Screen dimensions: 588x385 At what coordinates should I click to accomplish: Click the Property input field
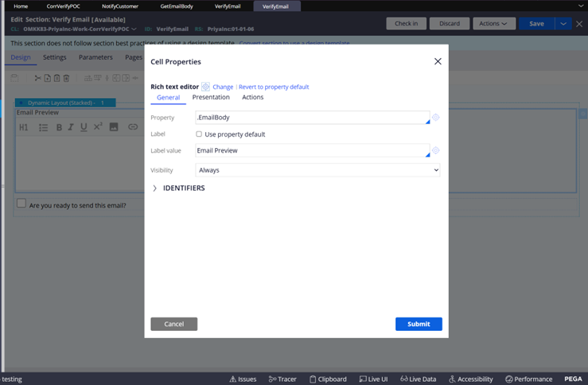tap(313, 118)
